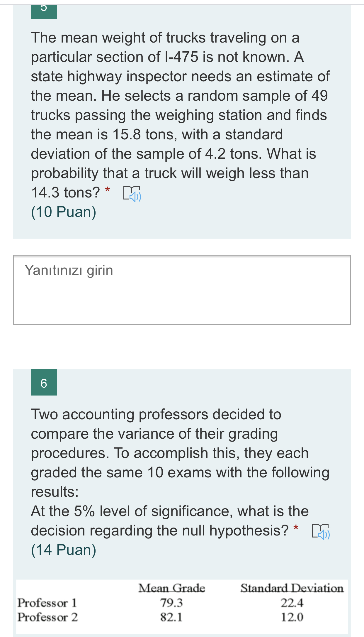Select the question 6 number badge

click(44, 383)
